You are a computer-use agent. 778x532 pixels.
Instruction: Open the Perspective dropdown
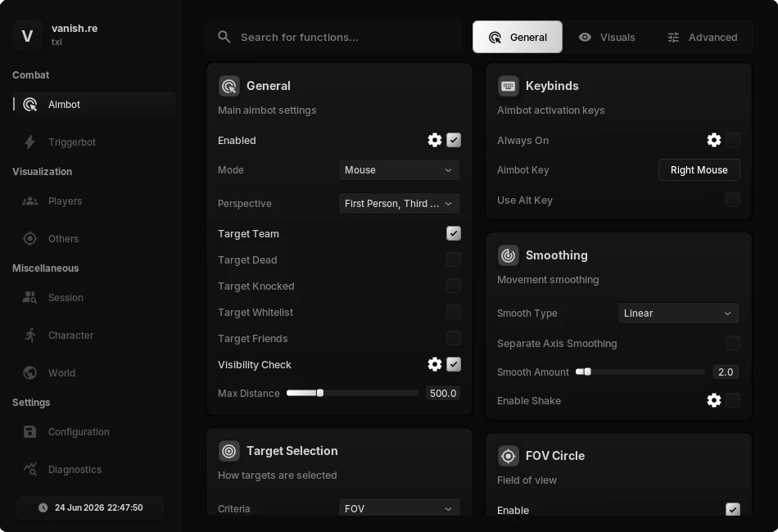[x=400, y=204]
